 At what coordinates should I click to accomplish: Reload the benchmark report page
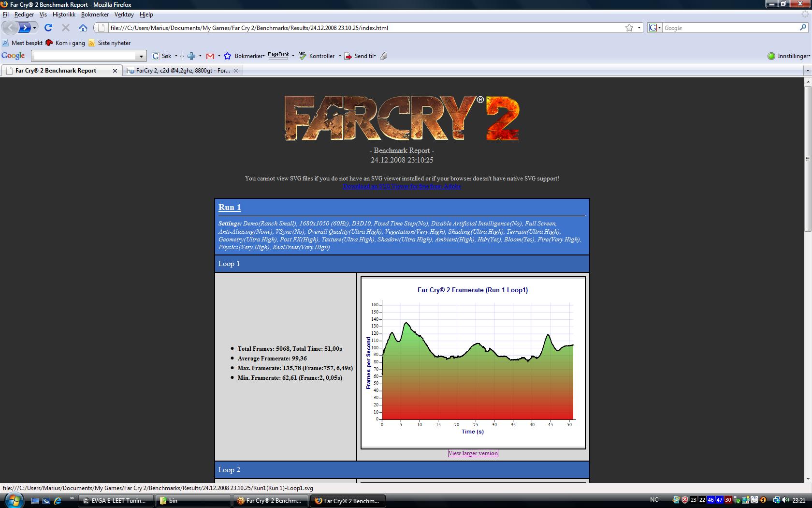[48, 28]
